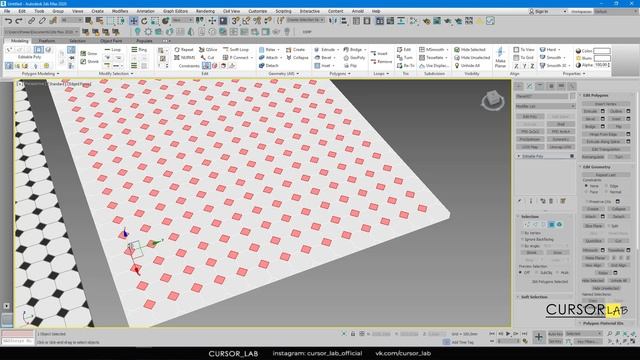Viewport: 640px width, 360px height.
Task: Collapse the Edit Polygons rollout
Action: [595, 95]
